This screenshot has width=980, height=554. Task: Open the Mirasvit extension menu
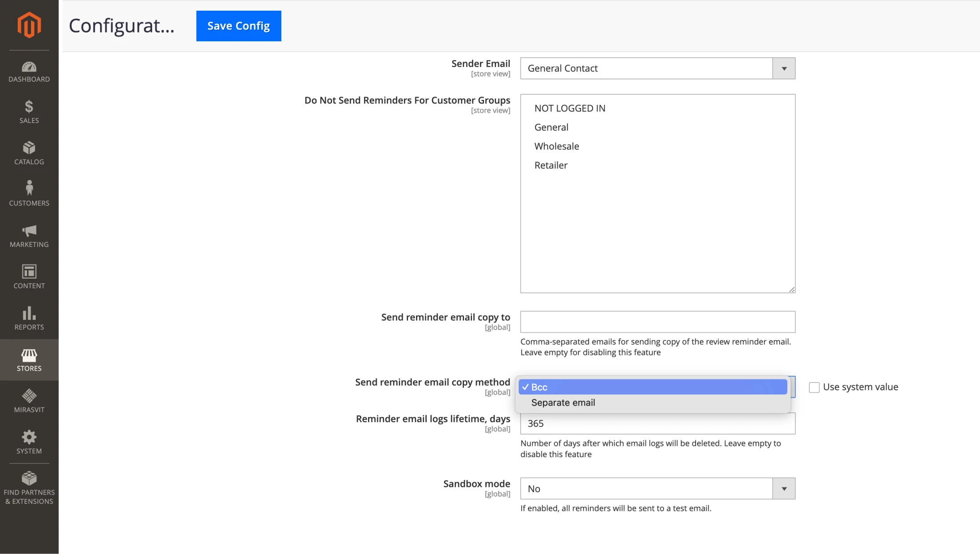tap(29, 398)
